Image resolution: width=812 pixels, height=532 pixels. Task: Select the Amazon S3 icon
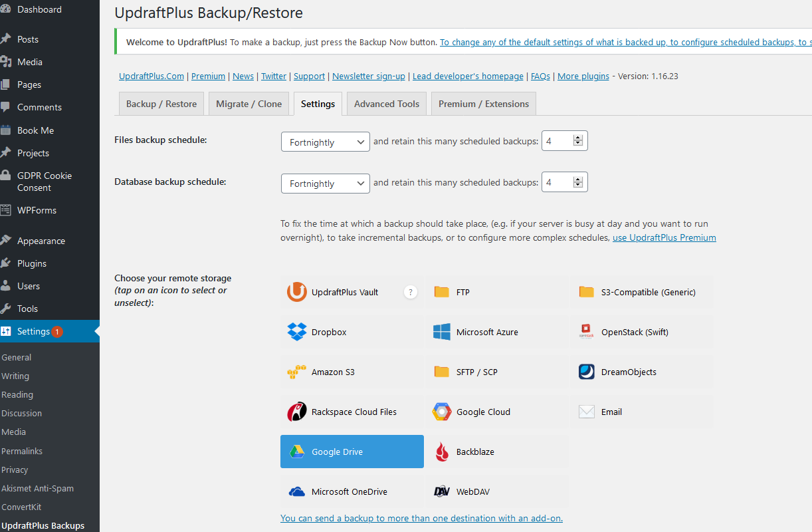[x=297, y=372]
